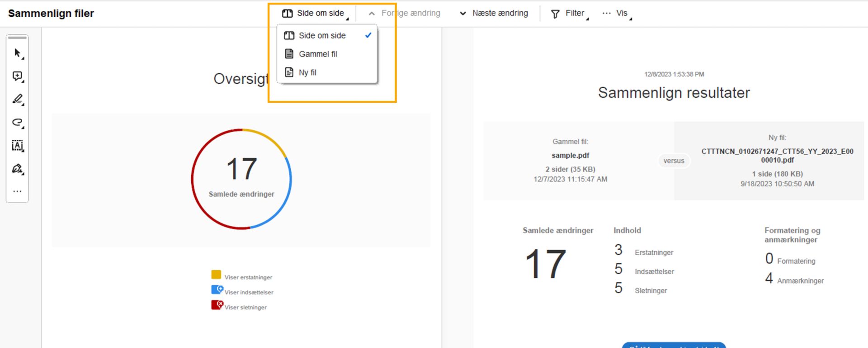Viewport: 868px width, 348px height.
Task: Click the Sammenlign resultater heading
Action: pyautogui.click(x=674, y=92)
